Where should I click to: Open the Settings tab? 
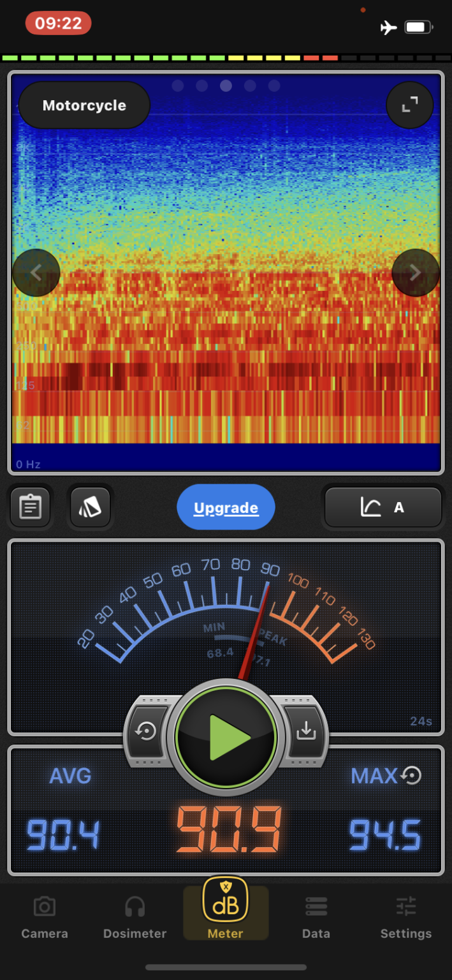pos(405,917)
